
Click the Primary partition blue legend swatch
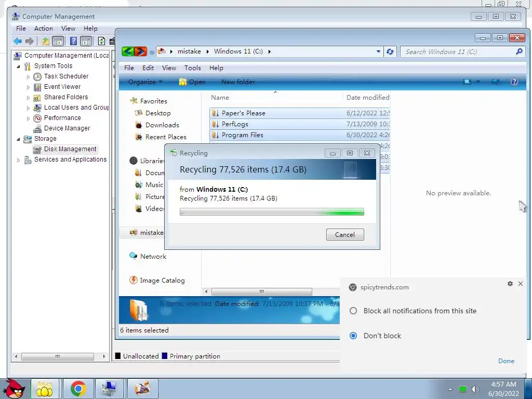(165, 356)
